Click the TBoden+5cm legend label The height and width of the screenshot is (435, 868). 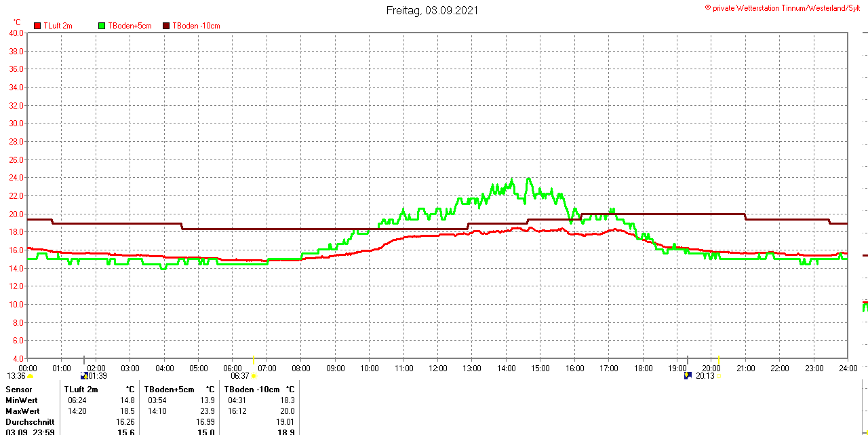point(130,26)
